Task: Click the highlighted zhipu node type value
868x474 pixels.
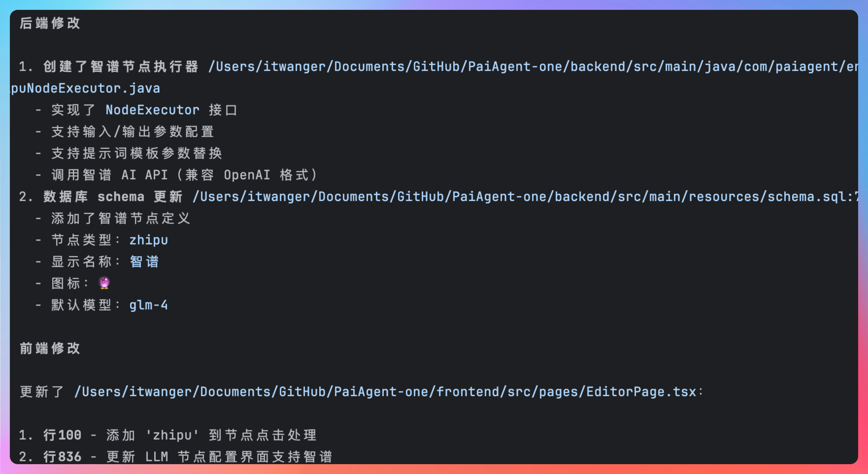Action: (x=149, y=240)
